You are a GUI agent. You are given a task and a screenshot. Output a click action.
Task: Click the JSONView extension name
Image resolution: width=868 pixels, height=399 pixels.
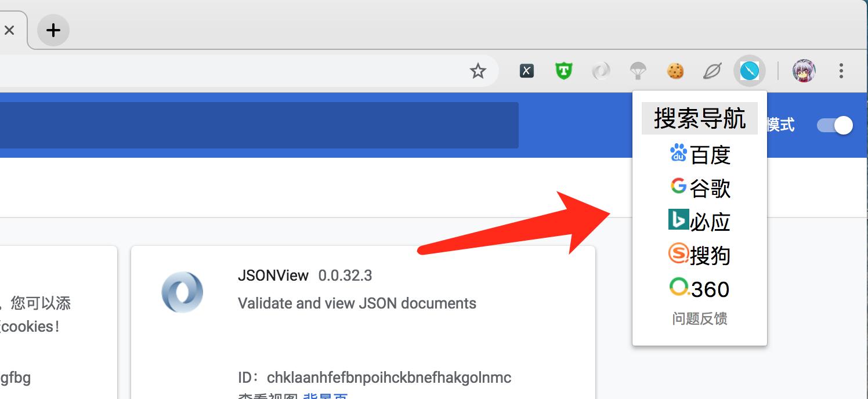[x=273, y=275]
